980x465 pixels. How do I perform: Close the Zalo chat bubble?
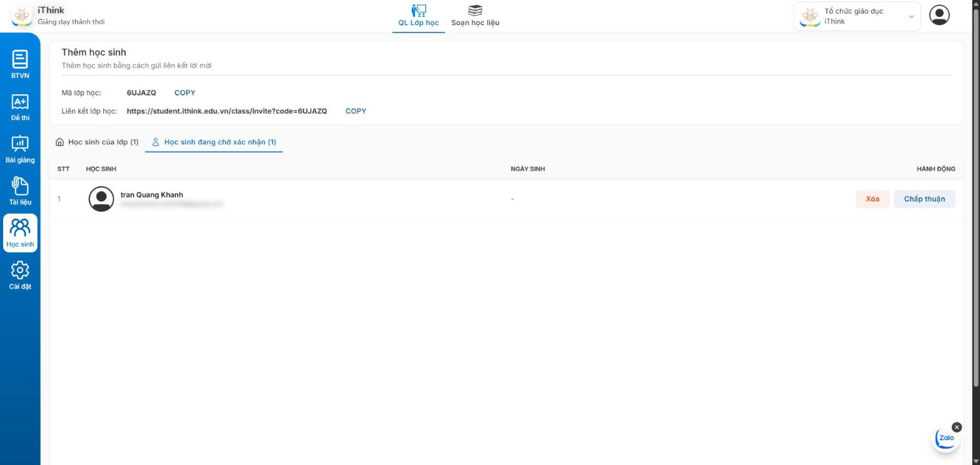(956, 427)
